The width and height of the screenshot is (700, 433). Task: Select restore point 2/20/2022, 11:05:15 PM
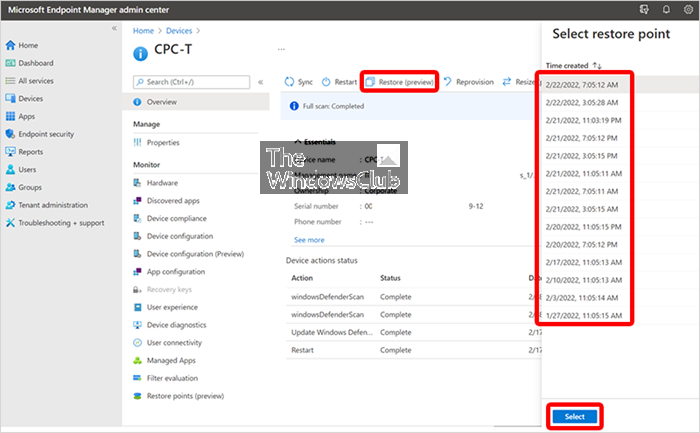[621, 227]
